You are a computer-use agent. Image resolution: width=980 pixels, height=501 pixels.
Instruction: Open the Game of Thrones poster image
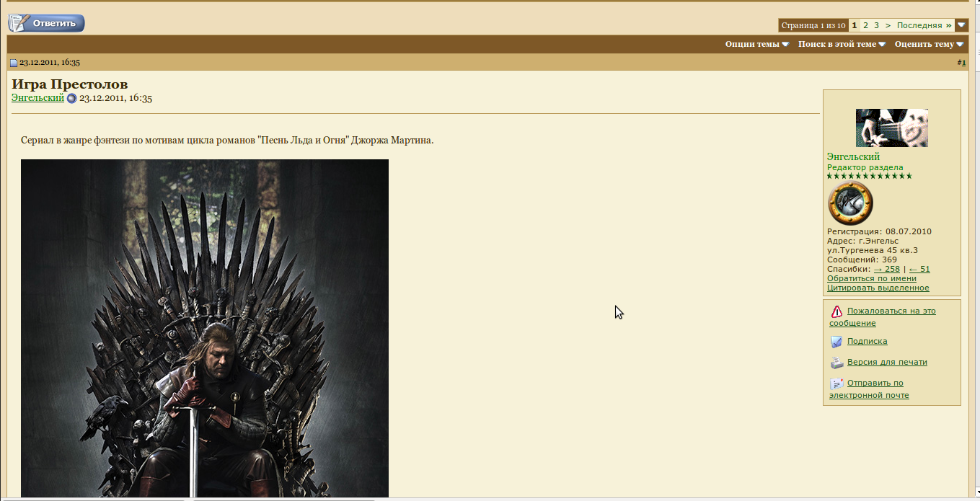coord(205,328)
